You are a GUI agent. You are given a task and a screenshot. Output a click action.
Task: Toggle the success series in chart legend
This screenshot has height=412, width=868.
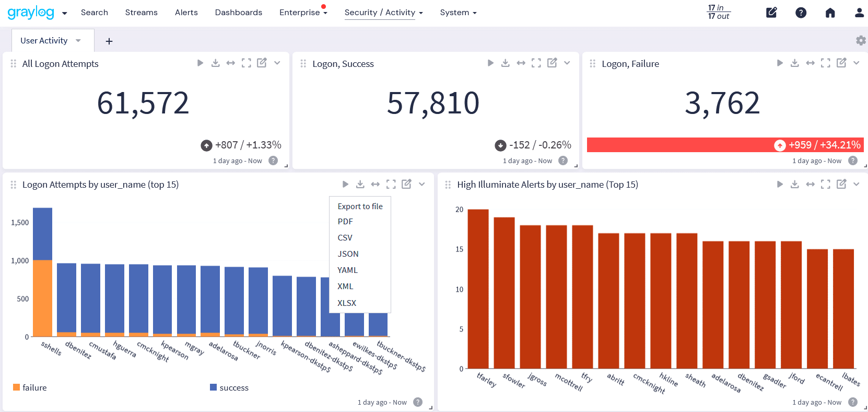point(229,387)
